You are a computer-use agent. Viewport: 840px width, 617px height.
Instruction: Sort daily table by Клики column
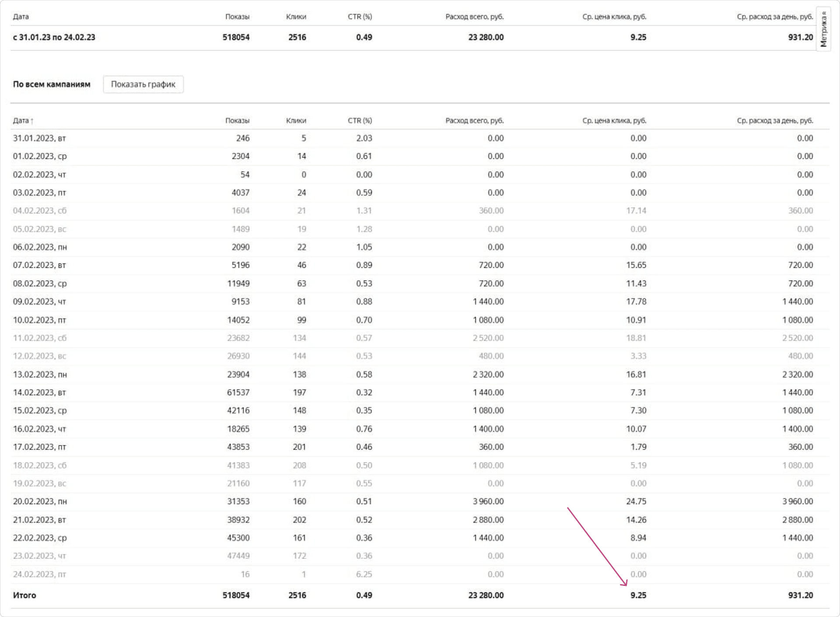296,120
